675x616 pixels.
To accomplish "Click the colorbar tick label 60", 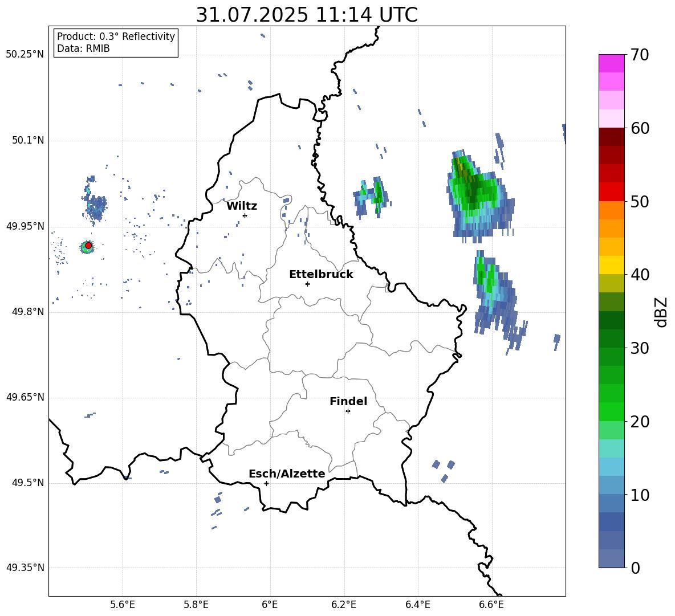I will click(x=639, y=128).
